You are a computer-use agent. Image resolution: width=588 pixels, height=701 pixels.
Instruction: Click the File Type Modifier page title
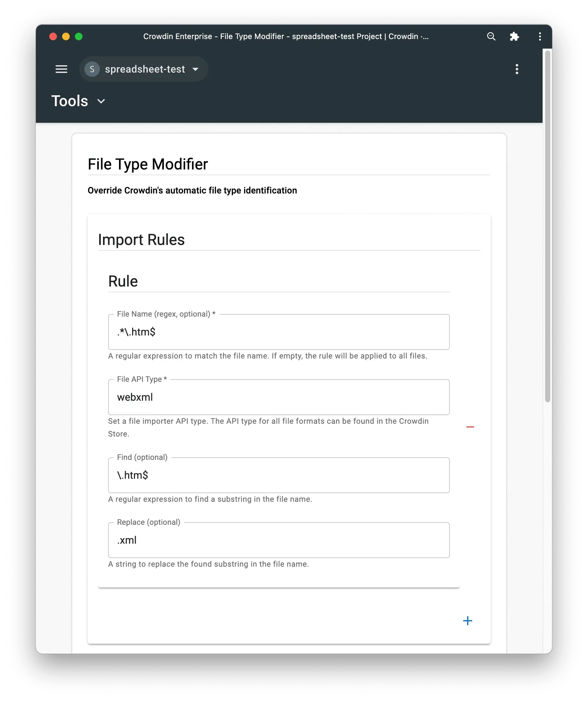point(147,163)
